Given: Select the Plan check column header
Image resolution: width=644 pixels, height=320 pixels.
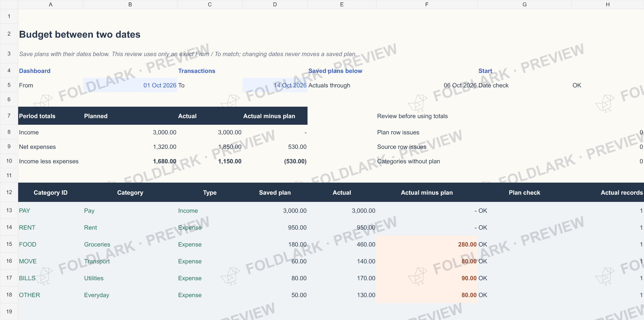Looking at the screenshot, I should [525, 193].
